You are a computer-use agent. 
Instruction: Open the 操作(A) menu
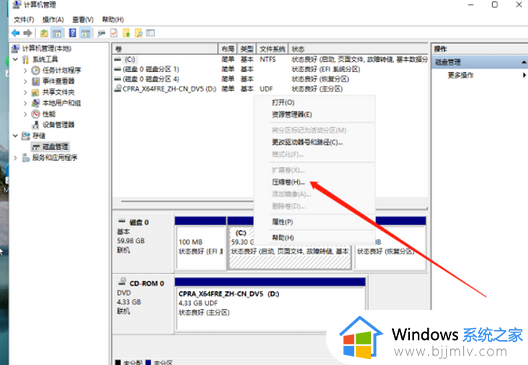click(53, 20)
